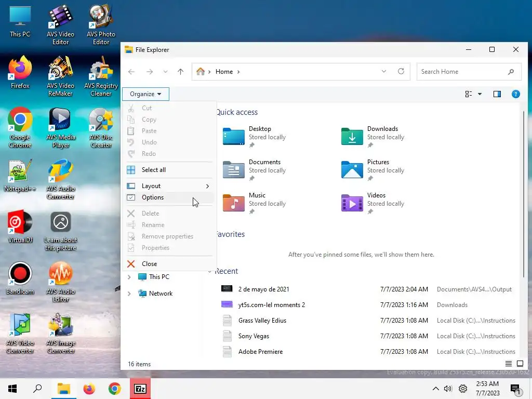Choose Close from the Organize menu
Screen dimensions: 532x399
(x=169, y=263)
